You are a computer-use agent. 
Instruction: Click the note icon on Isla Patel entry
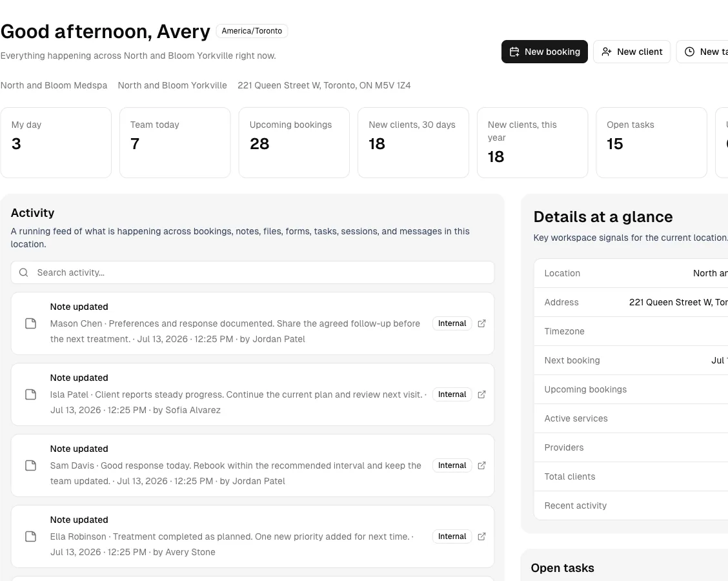point(30,395)
